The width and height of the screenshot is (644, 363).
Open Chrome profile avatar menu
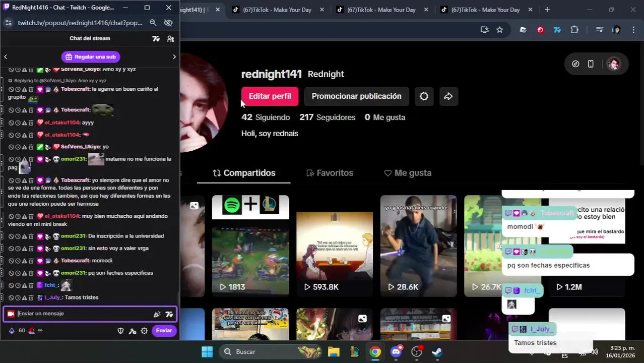click(616, 30)
